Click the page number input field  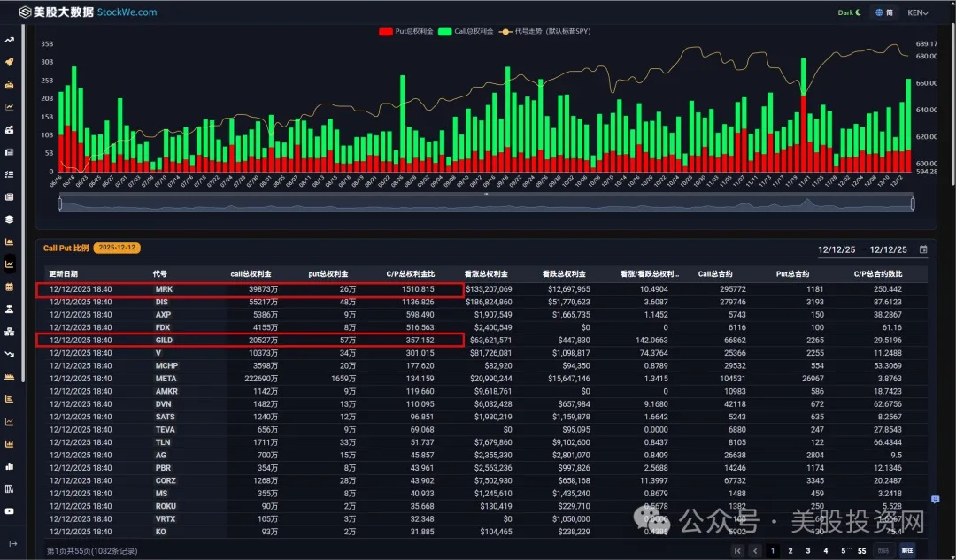(x=883, y=550)
